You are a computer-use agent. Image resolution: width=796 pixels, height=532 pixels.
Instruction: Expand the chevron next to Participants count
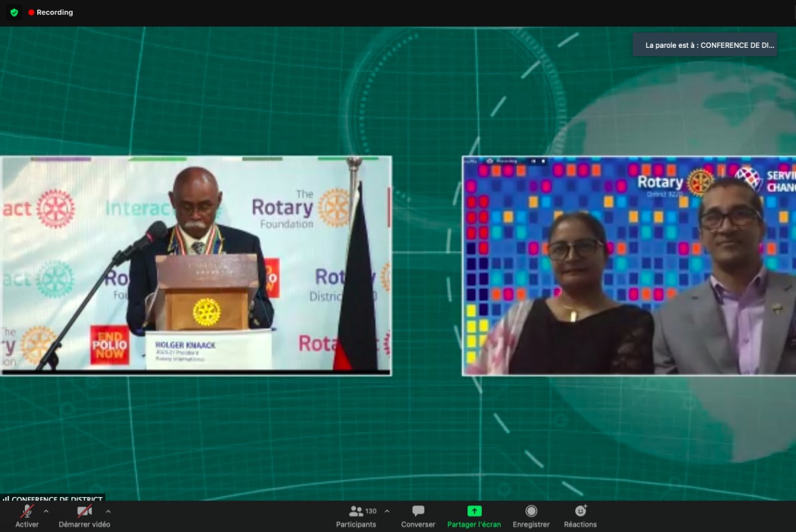click(387, 511)
